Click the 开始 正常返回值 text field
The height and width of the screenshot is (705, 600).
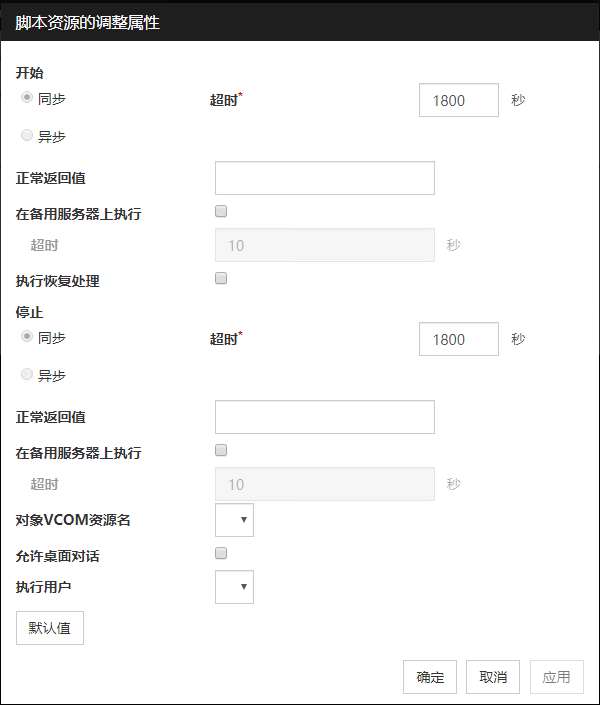(324, 178)
